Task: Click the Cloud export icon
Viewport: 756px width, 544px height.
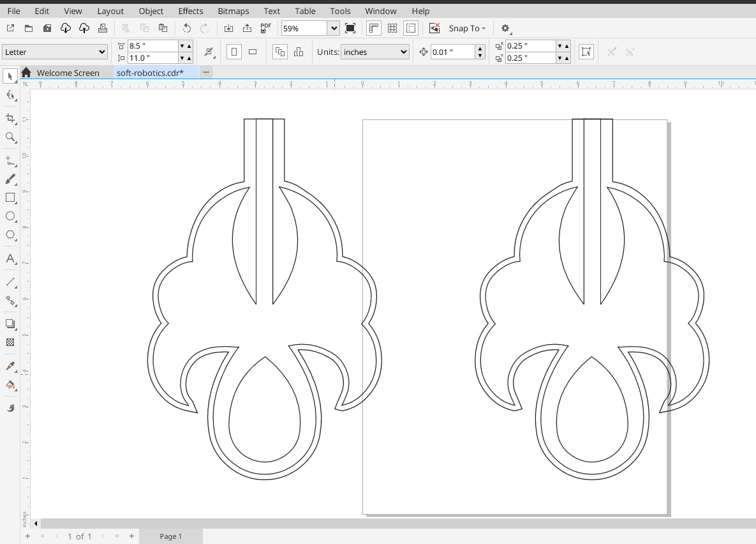Action: click(x=84, y=29)
